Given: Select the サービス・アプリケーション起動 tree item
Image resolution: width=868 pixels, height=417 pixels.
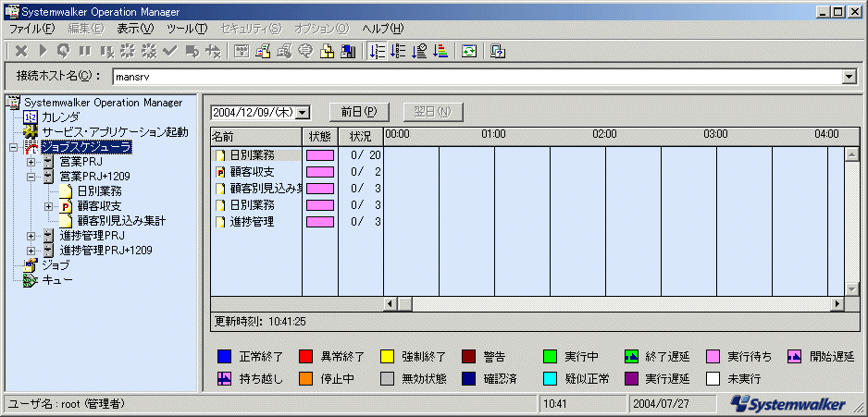Looking at the screenshot, I should coord(115,132).
